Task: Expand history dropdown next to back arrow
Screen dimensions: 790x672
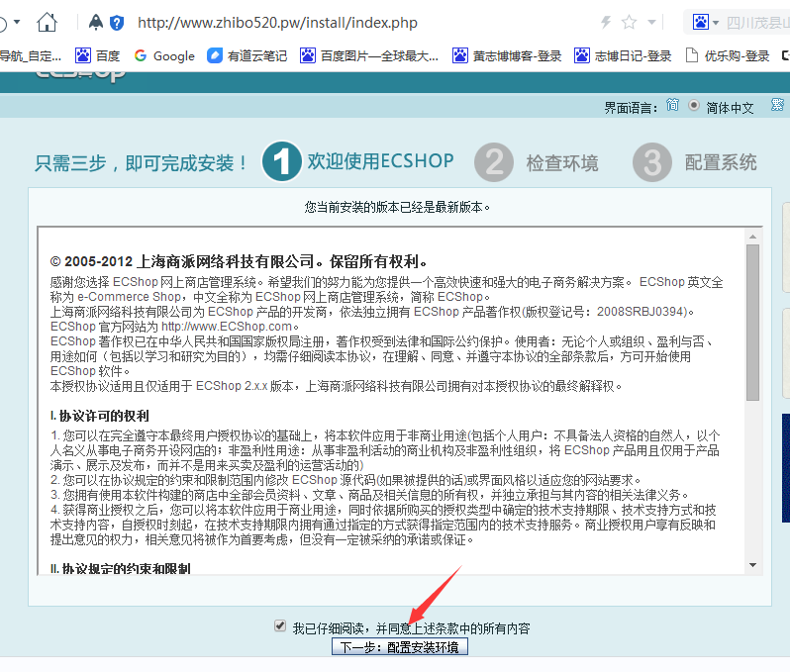Action: pyautogui.click(x=16, y=22)
